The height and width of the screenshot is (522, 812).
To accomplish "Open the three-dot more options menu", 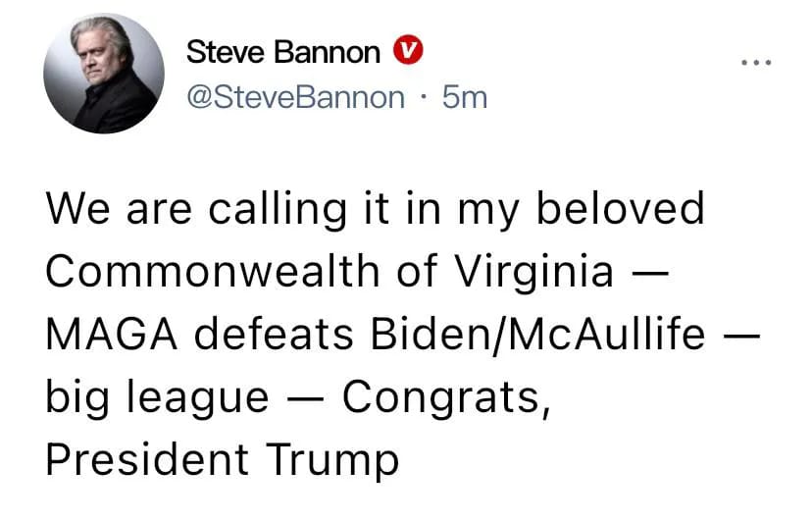I will (x=756, y=64).
